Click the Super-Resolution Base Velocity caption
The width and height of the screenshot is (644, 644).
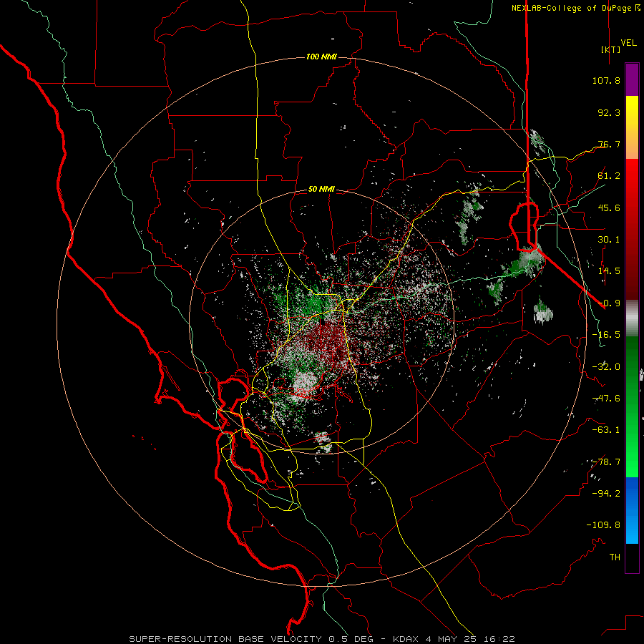321,639
